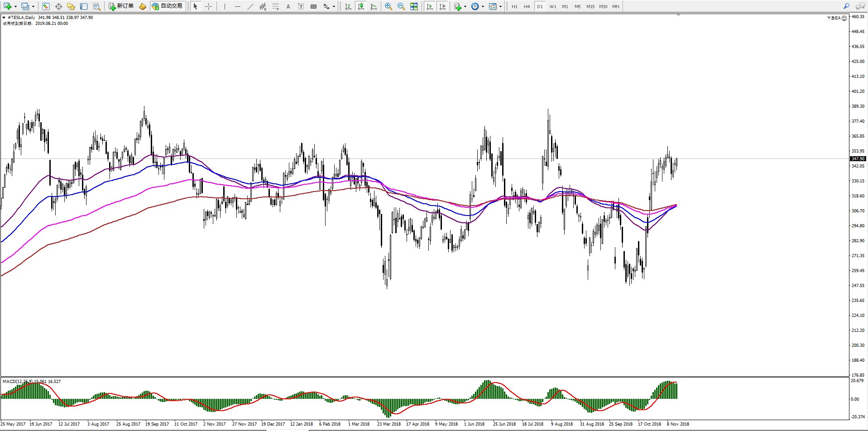Screen dimensions: 868x431
Task: Open the periodicity clock dropdown arrow
Action: 483,6
